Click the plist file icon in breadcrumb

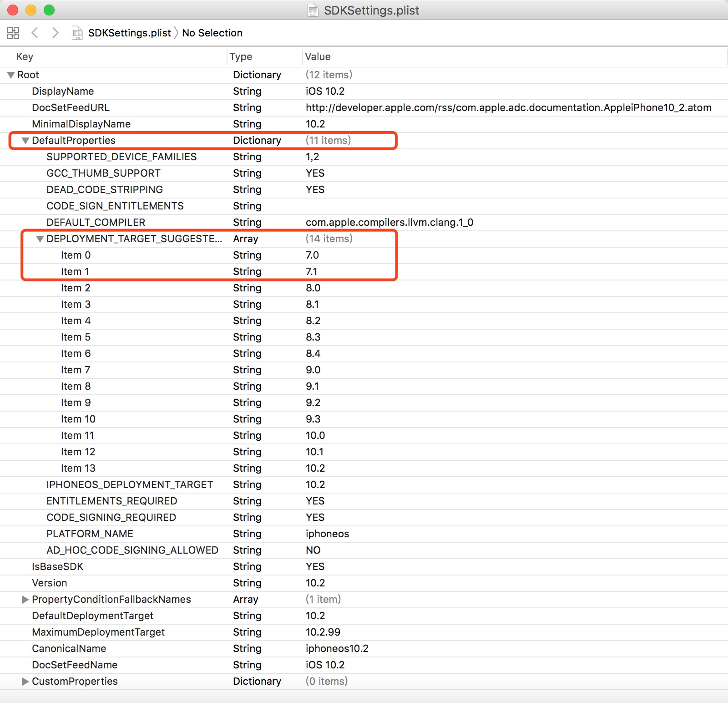77,33
